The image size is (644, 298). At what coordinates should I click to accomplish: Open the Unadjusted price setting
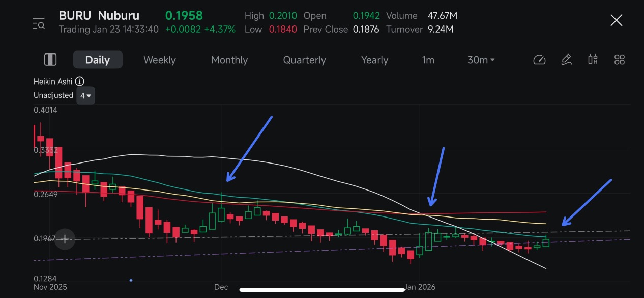coord(53,95)
